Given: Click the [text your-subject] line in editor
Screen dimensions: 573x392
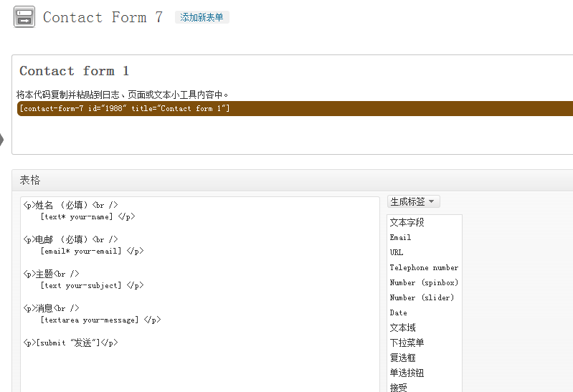Looking at the screenshot, I should (92, 285).
